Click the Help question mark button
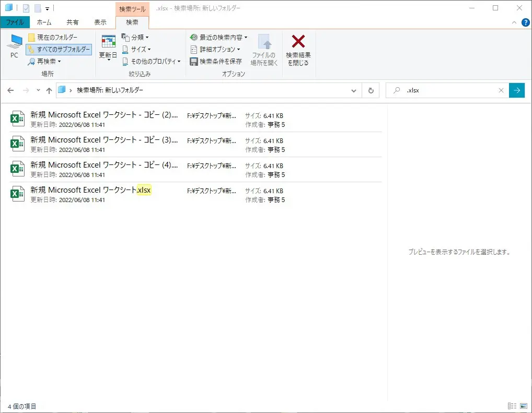The width and height of the screenshot is (532, 413). (x=525, y=22)
